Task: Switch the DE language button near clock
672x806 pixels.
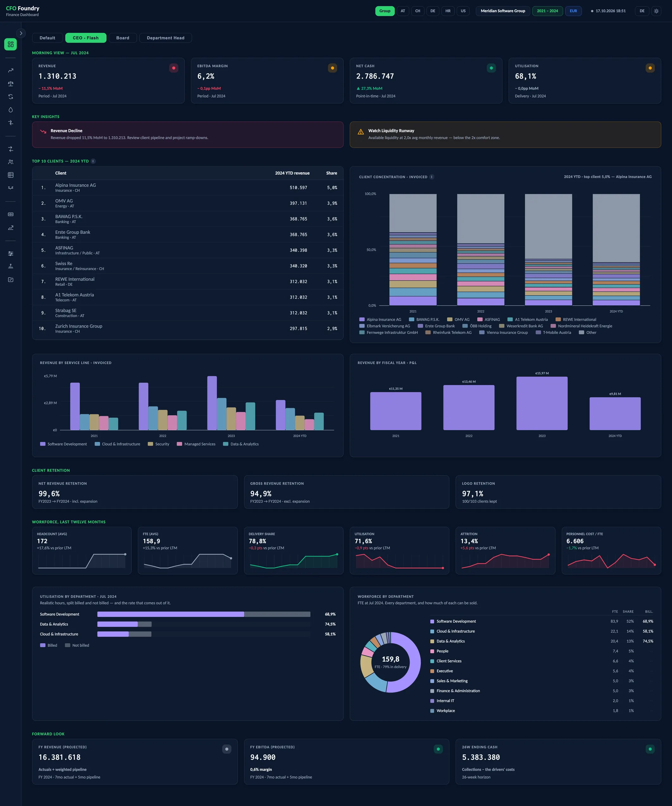Action: pos(642,11)
